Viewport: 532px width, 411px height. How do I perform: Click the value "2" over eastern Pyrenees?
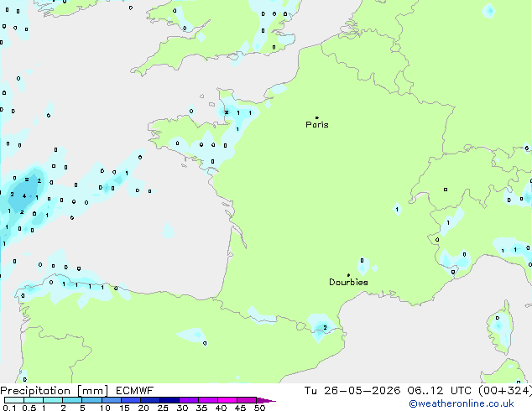[x=325, y=328]
